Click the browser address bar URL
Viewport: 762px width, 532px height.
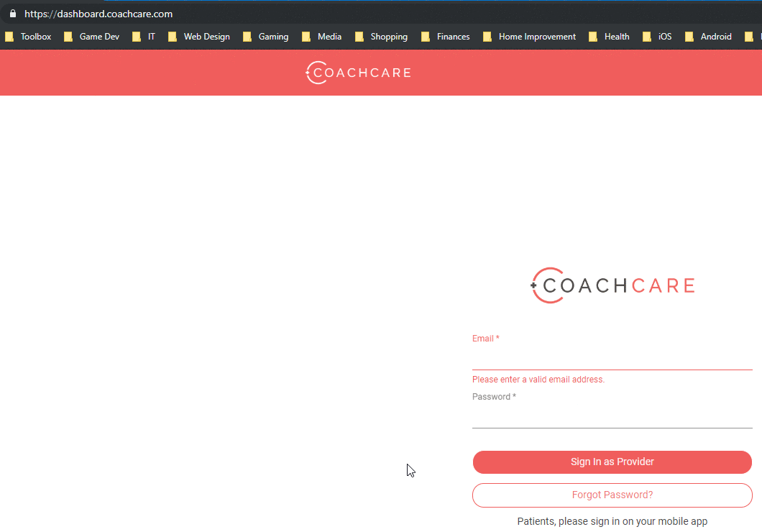pos(98,14)
